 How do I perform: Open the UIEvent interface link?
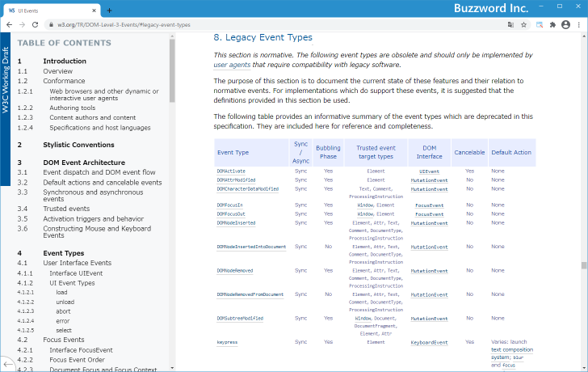tap(430, 171)
